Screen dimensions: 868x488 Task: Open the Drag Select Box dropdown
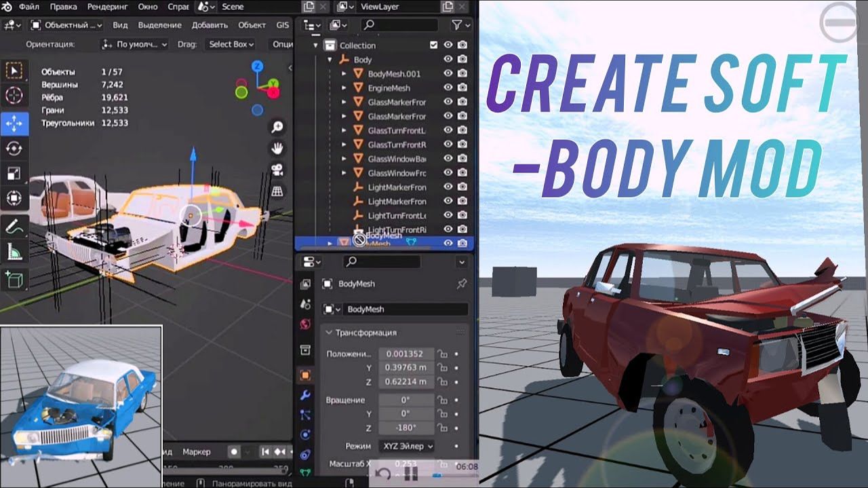tap(231, 44)
